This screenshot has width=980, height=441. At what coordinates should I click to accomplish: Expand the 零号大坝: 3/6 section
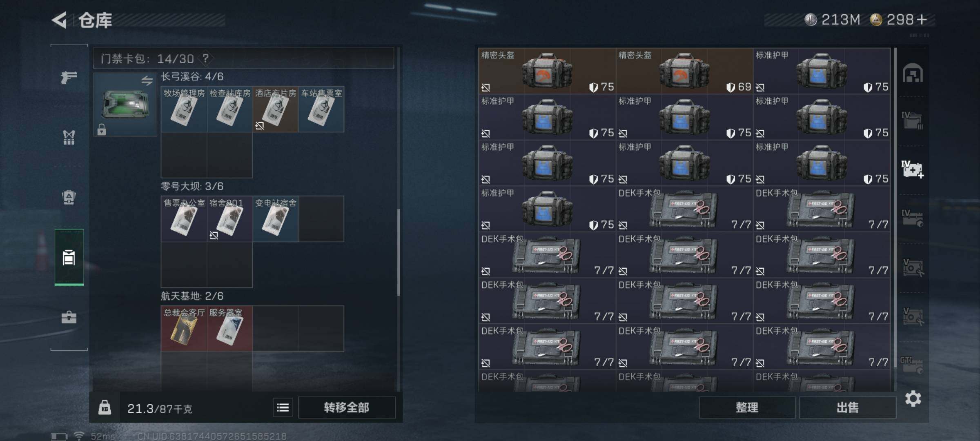point(192,187)
